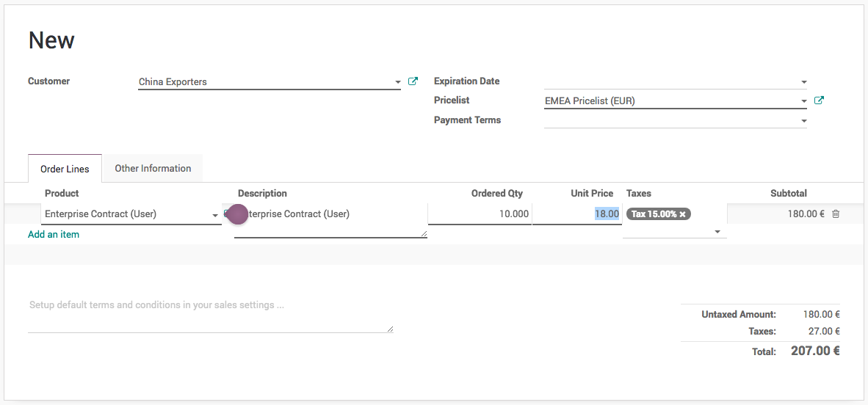Open the Payment Terms dropdown

(x=803, y=120)
